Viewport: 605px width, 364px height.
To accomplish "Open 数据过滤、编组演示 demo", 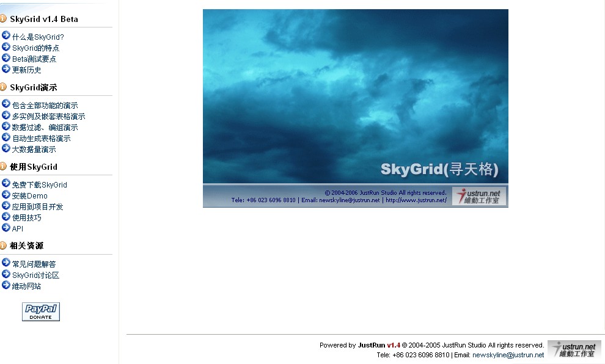I will (x=45, y=127).
